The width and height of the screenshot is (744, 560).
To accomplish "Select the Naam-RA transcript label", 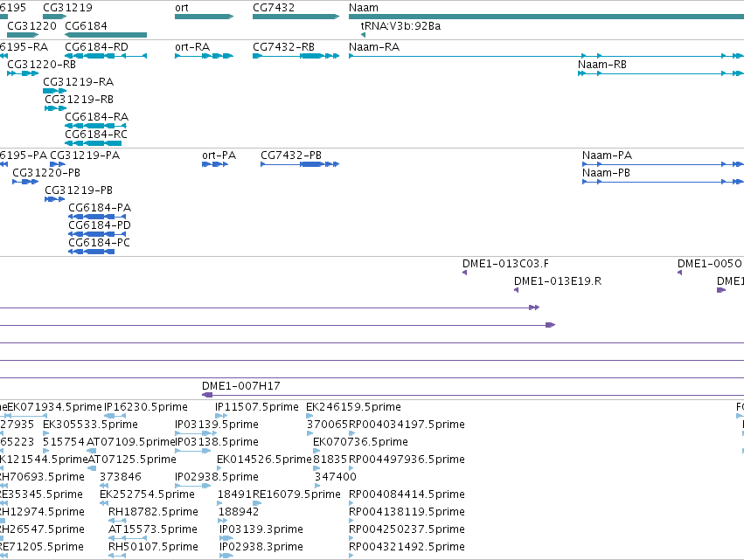I will click(x=374, y=47).
